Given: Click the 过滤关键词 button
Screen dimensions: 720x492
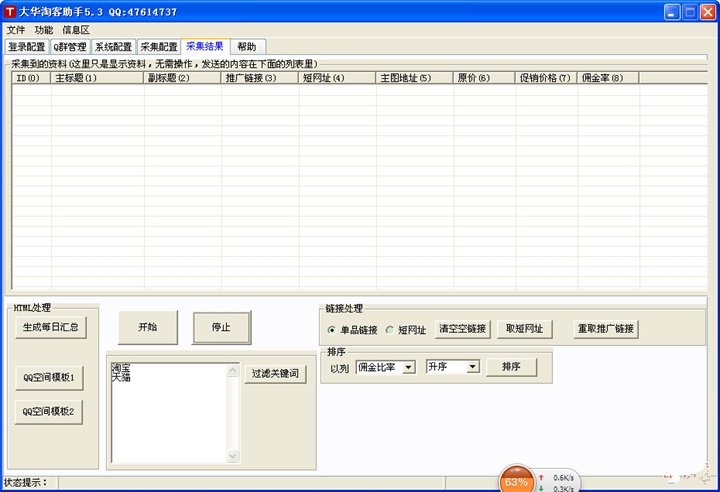Looking at the screenshot, I should (x=275, y=373).
